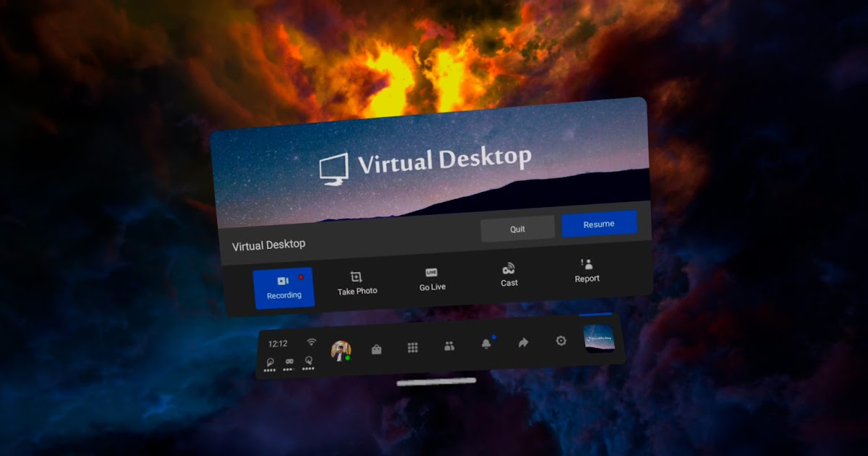Check the headset battery icon
The image size is (868, 456).
pos(289,364)
